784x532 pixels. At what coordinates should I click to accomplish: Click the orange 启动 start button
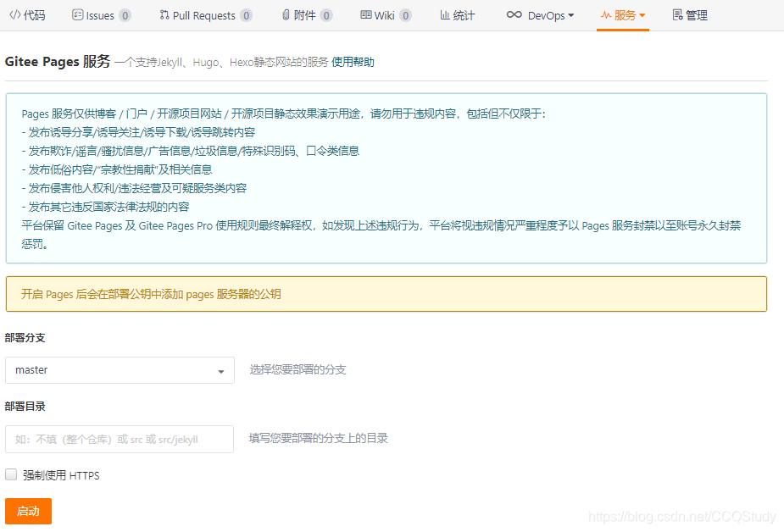click(x=29, y=511)
